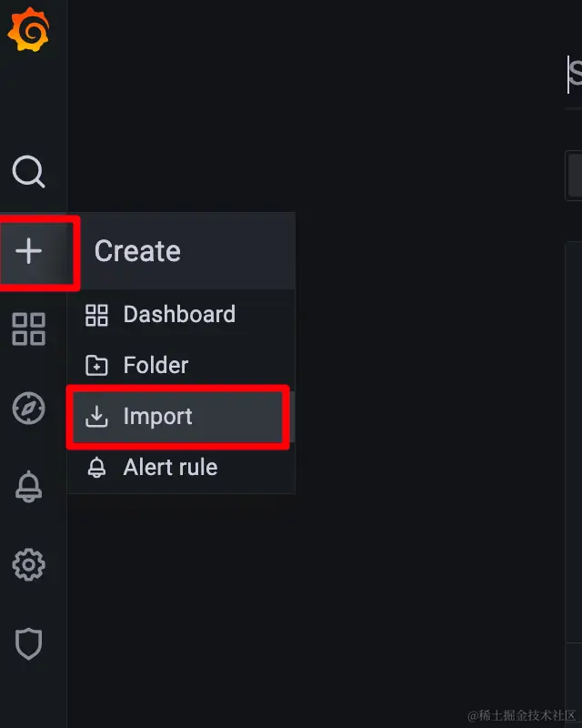
Task: Select the Server Admin shield icon
Action: coord(30,643)
